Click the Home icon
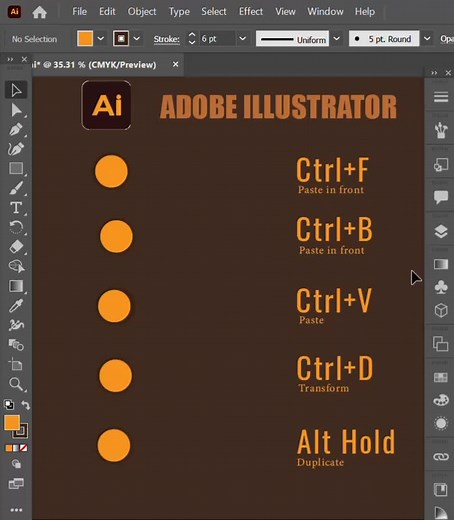 tap(39, 13)
